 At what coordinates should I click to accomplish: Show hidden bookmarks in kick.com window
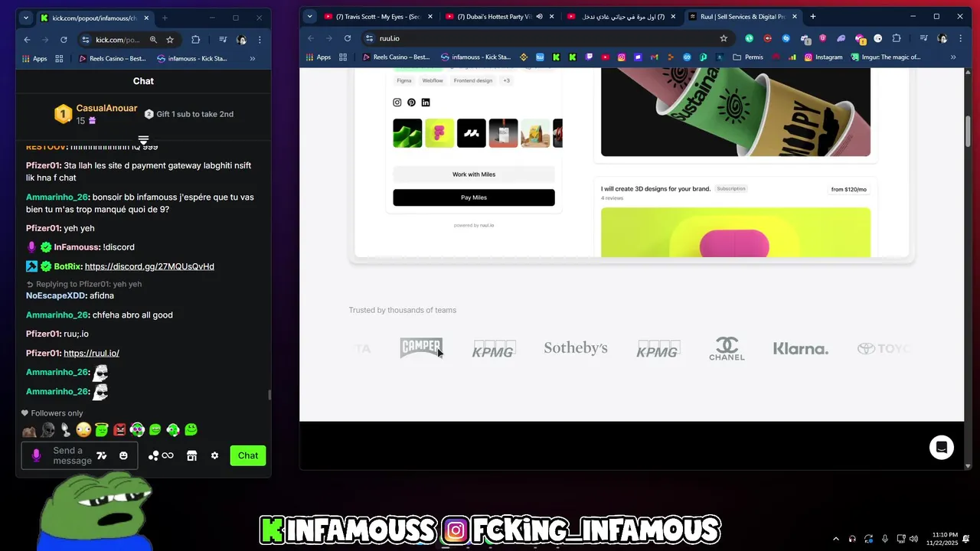(253, 58)
